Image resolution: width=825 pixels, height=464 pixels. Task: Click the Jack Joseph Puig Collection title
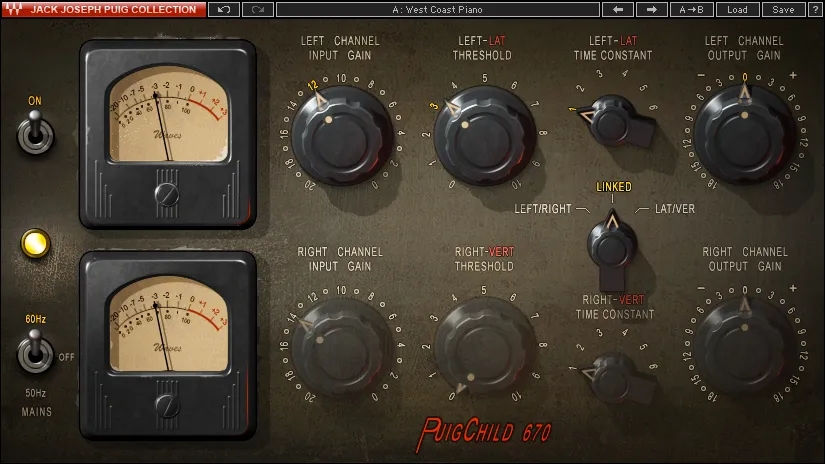(x=113, y=9)
